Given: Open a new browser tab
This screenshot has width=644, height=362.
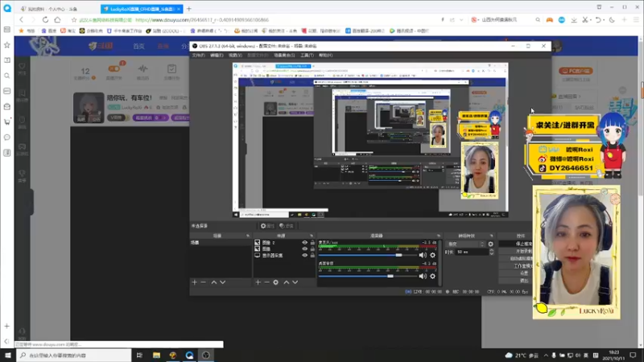Looking at the screenshot, I should tap(189, 9).
